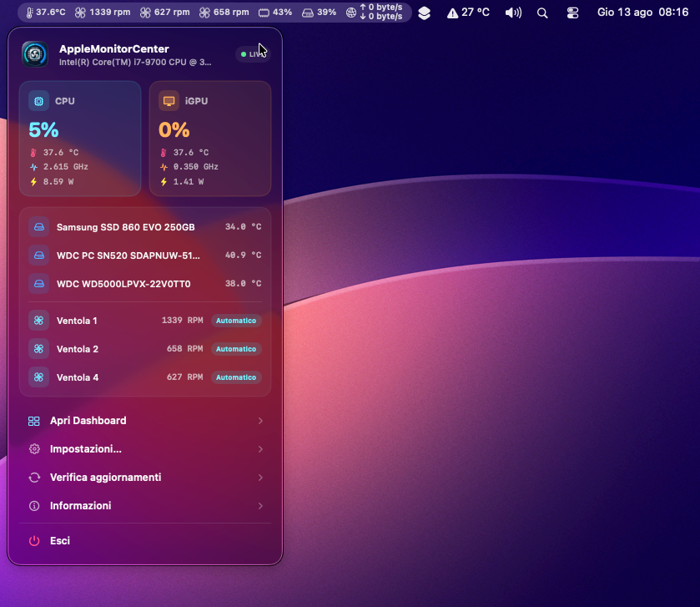Open the 27 °C weather warning item
Screen dimensions: 700x607
point(468,13)
